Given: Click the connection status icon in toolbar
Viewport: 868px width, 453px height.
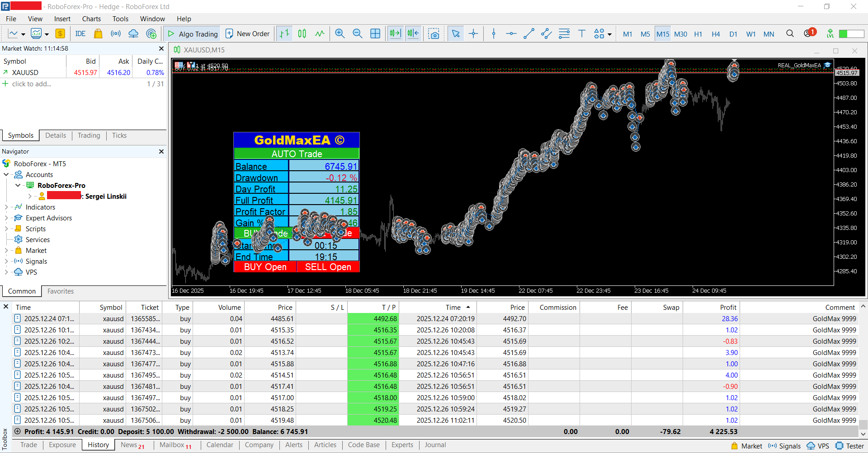Looking at the screenshot, I should 830,34.
